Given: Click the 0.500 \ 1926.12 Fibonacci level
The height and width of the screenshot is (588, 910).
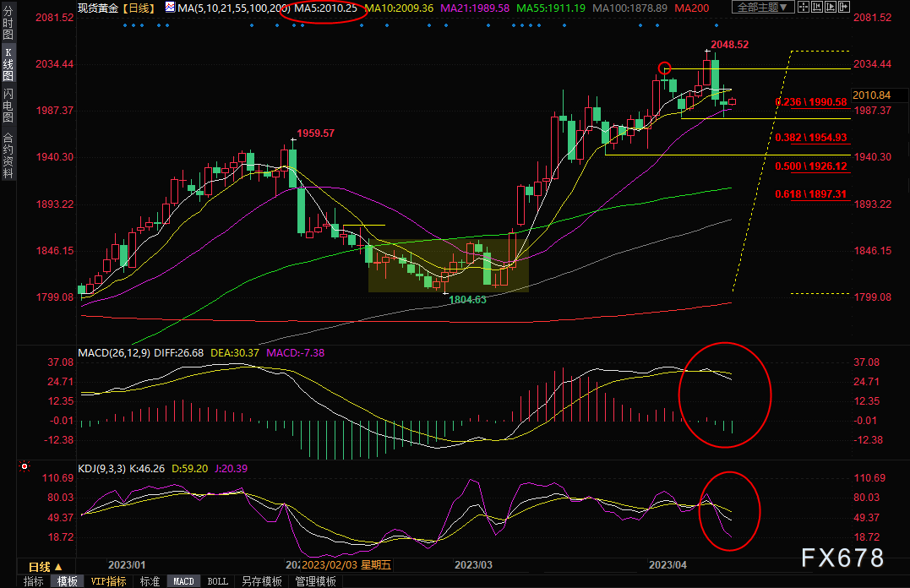Looking at the screenshot, I should (x=811, y=166).
